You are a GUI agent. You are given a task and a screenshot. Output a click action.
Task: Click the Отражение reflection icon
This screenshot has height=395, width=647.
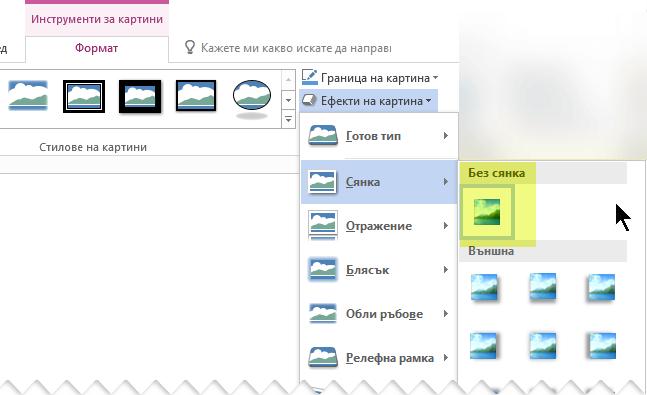click(x=323, y=225)
